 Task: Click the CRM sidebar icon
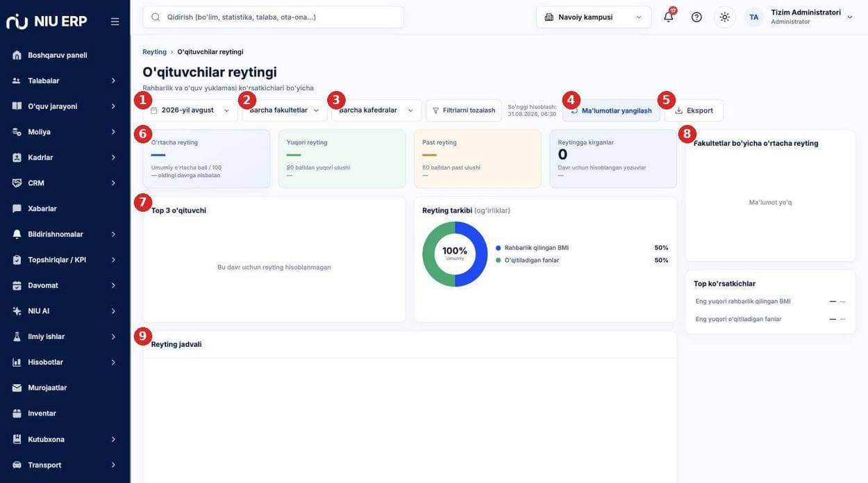click(x=17, y=183)
